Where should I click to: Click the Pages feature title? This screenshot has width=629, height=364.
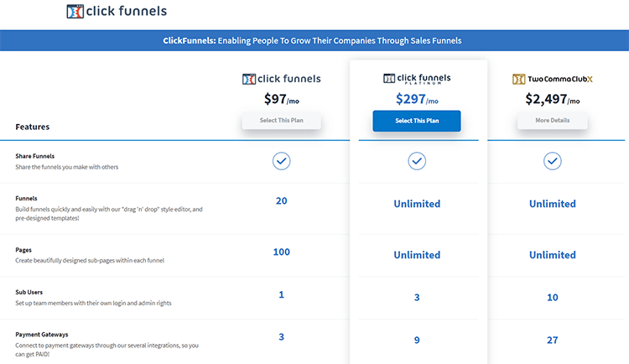(x=25, y=250)
